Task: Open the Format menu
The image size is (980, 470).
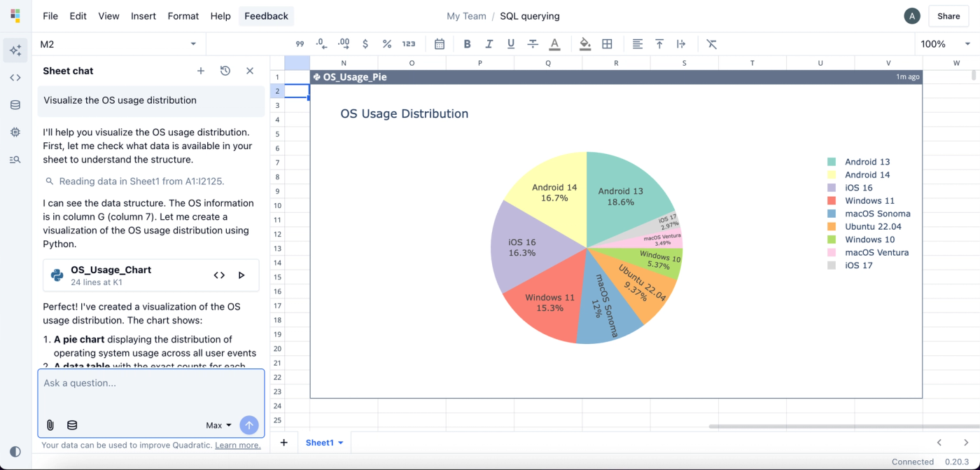Action: point(183,16)
